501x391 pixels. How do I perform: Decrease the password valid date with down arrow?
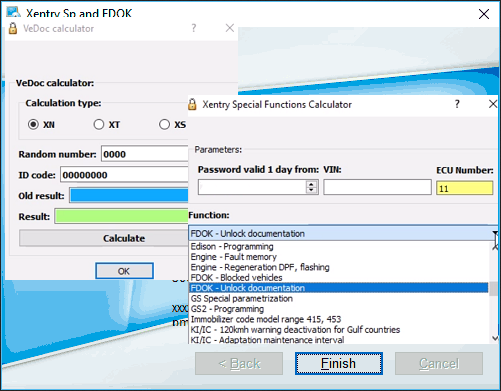point(311,190)
